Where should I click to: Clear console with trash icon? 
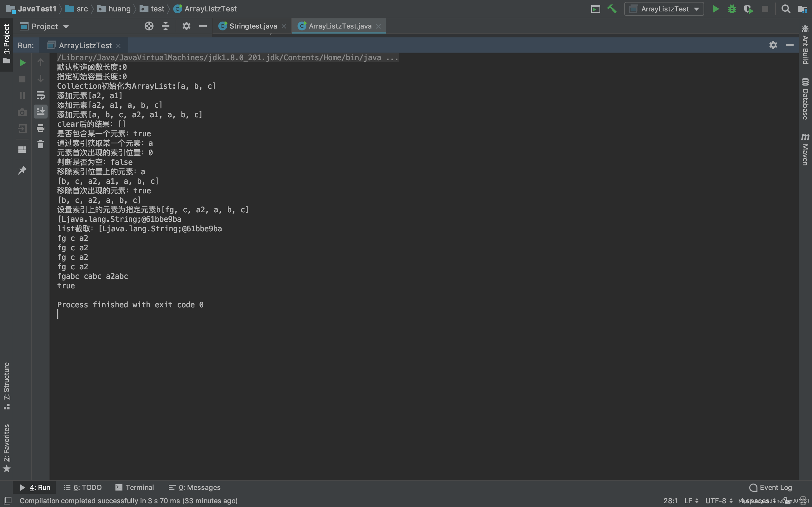click(41, 144)
